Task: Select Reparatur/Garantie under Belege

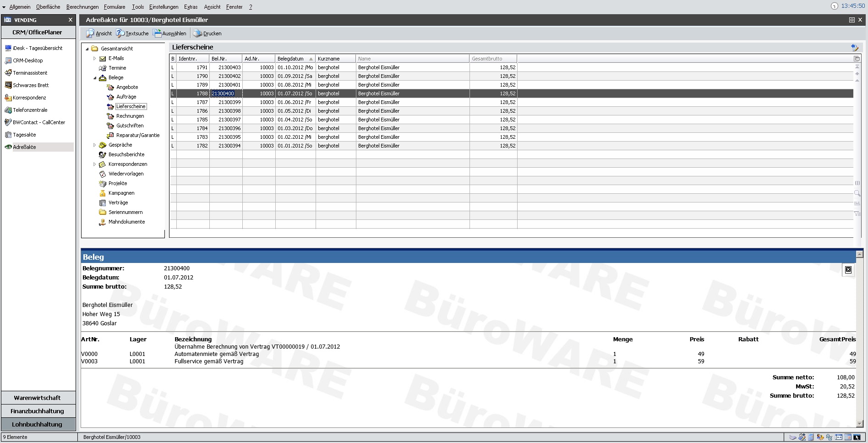Action: (138, 135)
